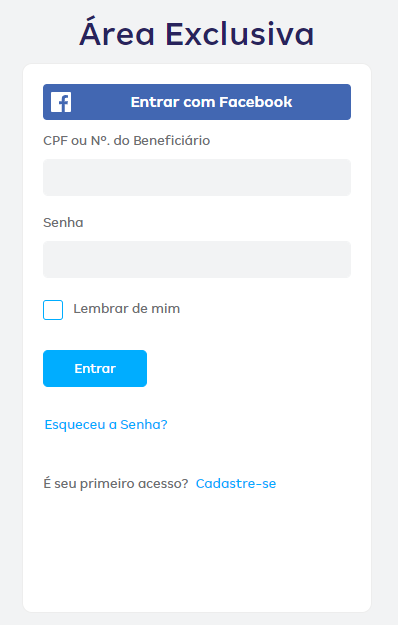The image size is (398, 625).
Task: Click the Senha label above the password field
Action: tap(63, 222)
